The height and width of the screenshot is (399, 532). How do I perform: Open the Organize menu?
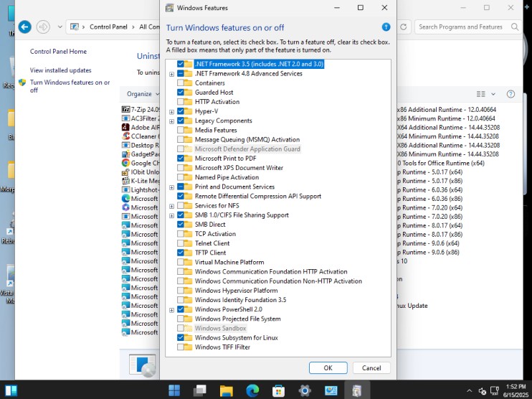point(143,94)
